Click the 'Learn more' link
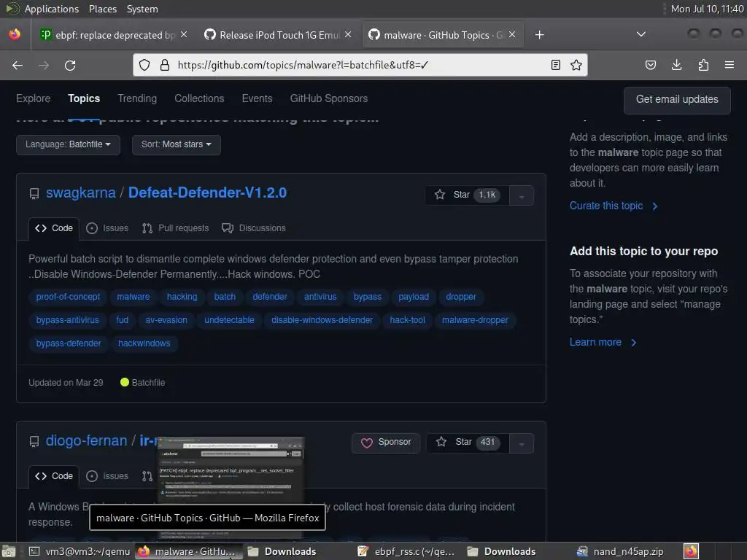The width and height of the screenshot is (747, 560). [603, 342]
